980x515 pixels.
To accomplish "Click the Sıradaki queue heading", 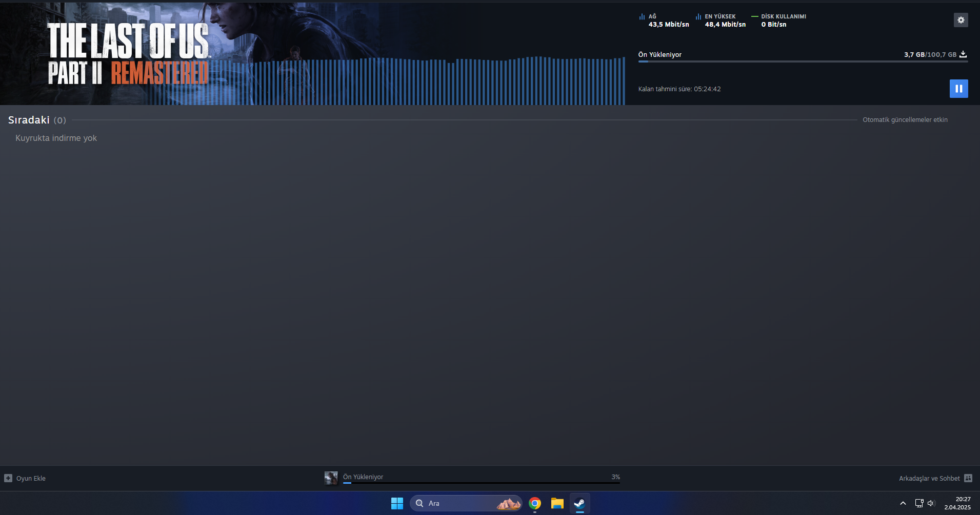I will 29,120.
